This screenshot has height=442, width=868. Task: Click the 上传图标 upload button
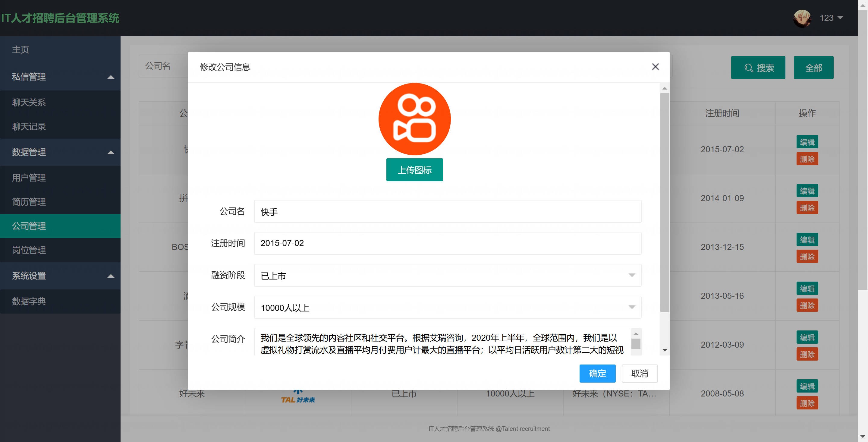coord(414,170)
